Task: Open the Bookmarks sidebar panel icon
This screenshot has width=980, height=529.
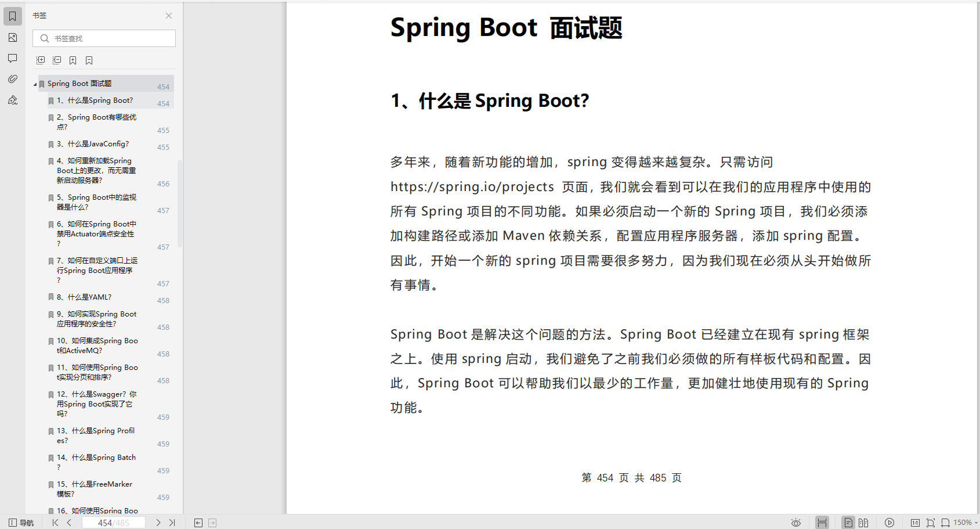Action: pyautogui.click(x=13, y=16)
